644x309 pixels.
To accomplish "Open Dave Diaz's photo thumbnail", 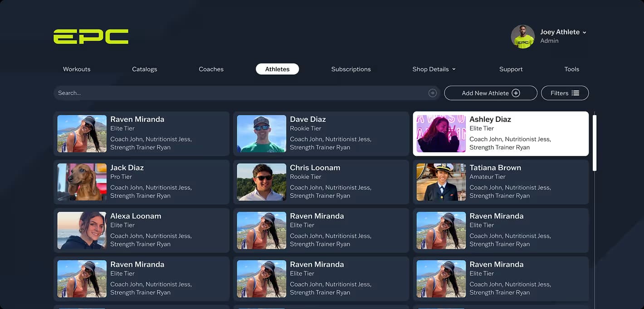I will pyautogui.click(x=262, y=134).
